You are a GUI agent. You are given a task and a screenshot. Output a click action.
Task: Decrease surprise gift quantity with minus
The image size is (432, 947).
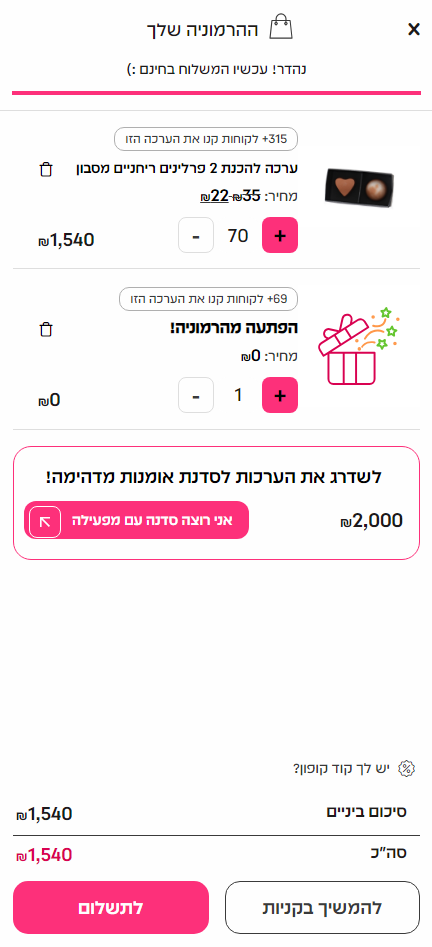tap(196, 395)
